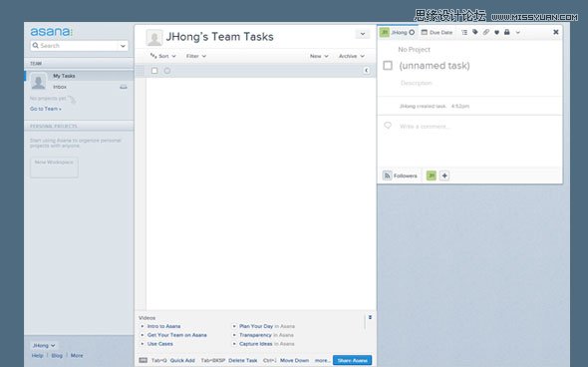The width and height of the screenshot is (588, 367).
Task: Open Use Cases video link
Action: click(160, 344)
